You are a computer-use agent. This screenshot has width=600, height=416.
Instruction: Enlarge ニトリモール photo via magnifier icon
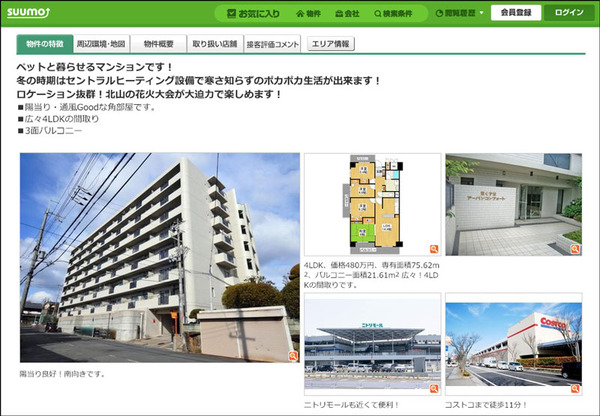(435, 388)
